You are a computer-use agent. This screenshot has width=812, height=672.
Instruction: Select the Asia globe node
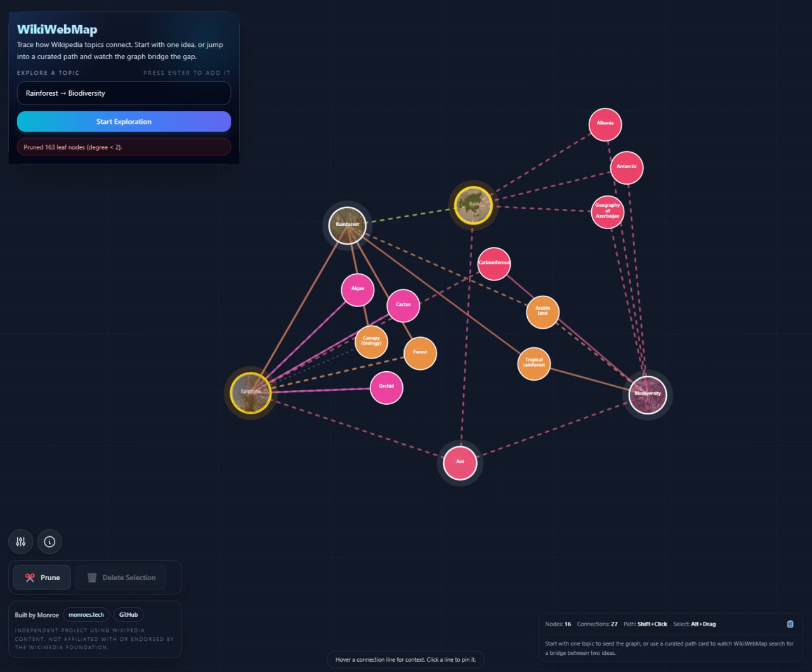pos(473,204)
